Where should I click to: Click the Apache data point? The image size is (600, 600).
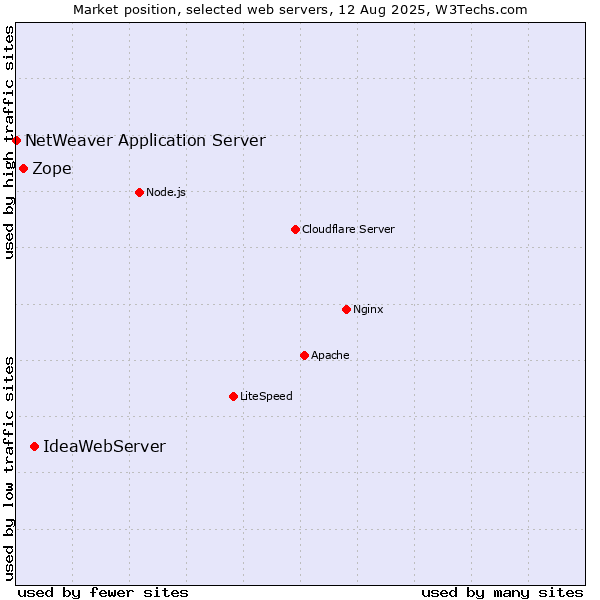[304, 355]
